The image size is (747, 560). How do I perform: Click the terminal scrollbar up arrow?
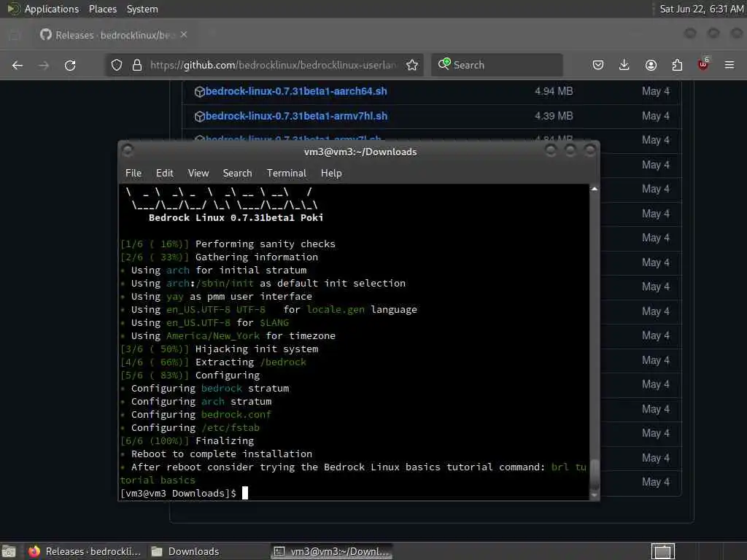[x=594, y=189]
